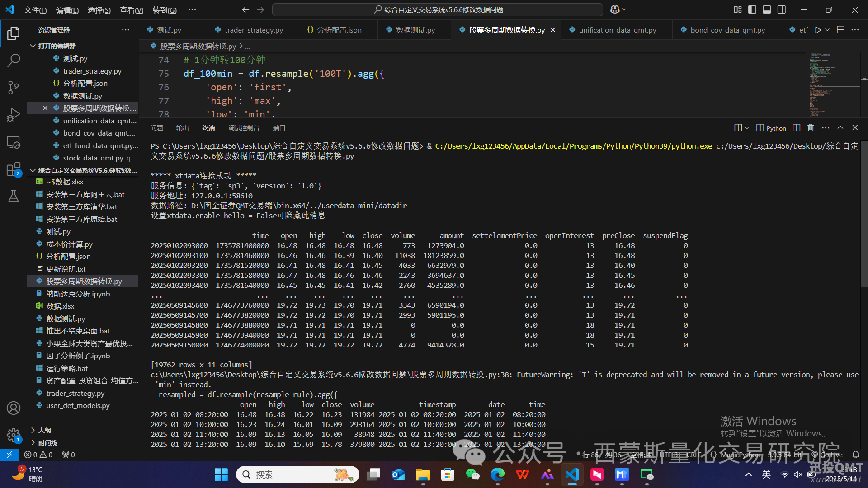The height and width of the screenshot is (488, 868).
Task: Open the Explorer view in activity bar
Action: pyautogui.click(x=14, y=33)
